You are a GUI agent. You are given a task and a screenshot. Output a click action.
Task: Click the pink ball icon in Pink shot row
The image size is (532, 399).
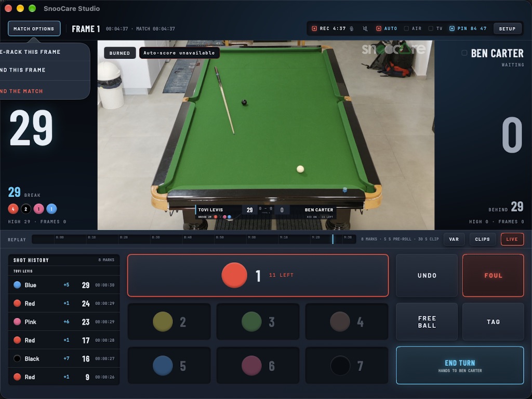[x=17, y=322]
